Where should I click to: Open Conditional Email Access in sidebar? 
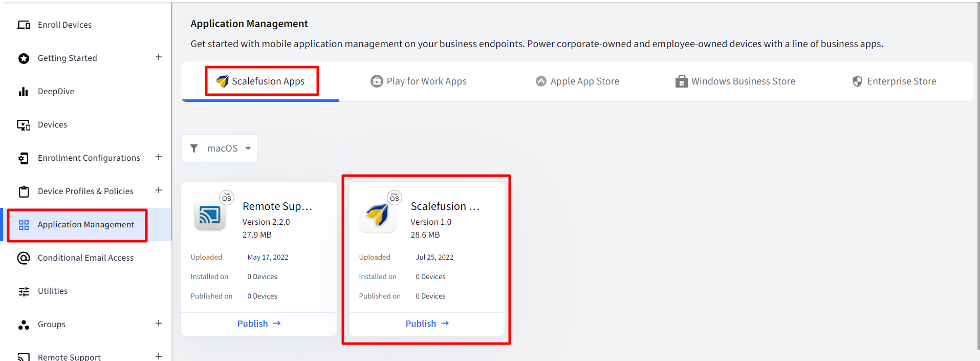pyautogui.click(x=85, y=258)
